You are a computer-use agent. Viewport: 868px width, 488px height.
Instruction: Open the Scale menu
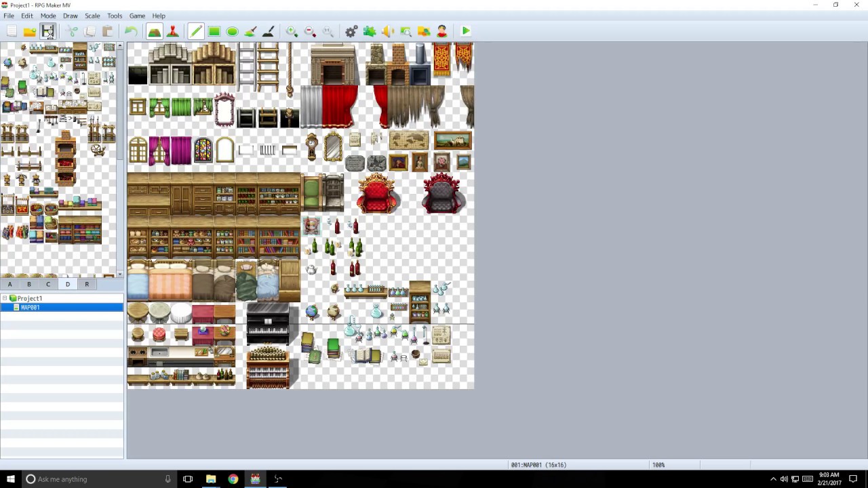coord(92,16)
